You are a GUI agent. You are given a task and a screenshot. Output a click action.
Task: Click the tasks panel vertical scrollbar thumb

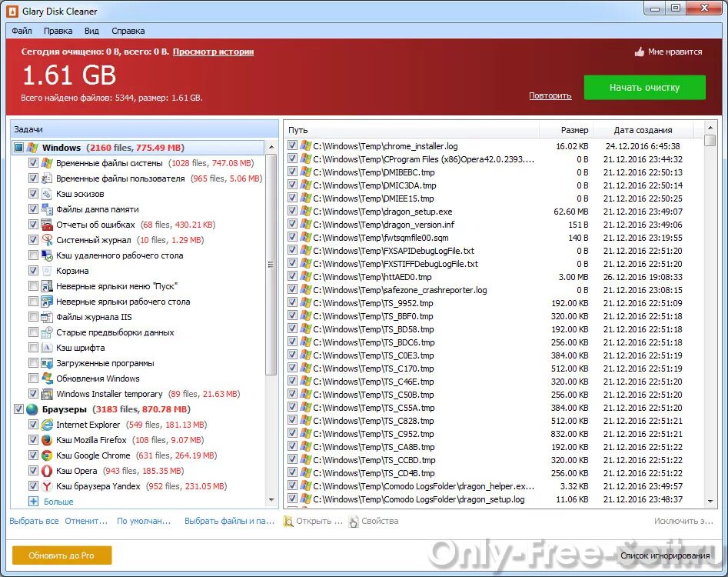(271, 265)
